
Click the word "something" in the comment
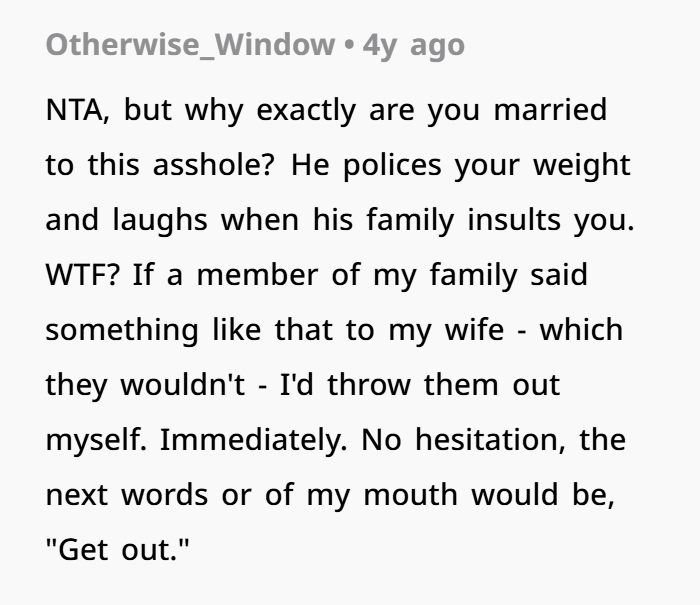pos(105,329)
